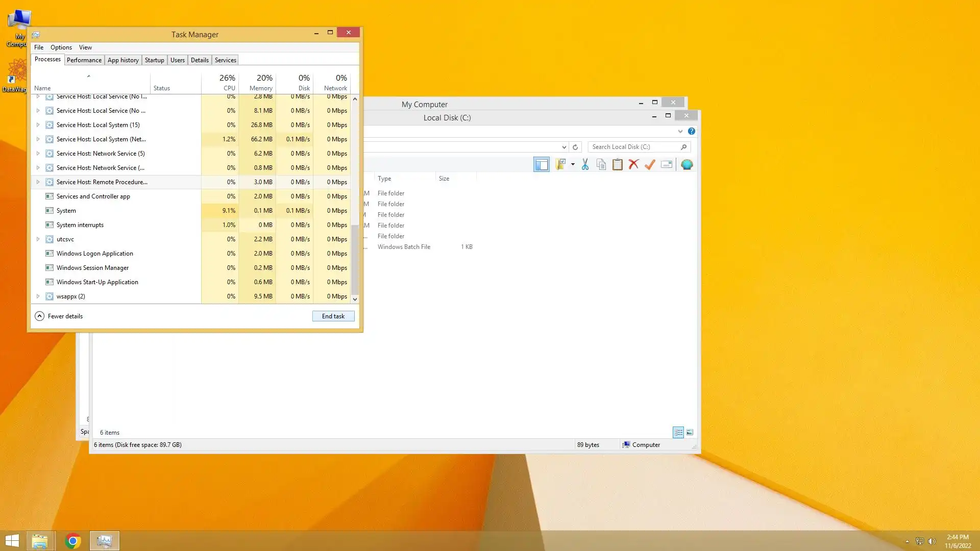Open Classic Shell settings shell icon

pyautogui.click(x=687, y=164)
